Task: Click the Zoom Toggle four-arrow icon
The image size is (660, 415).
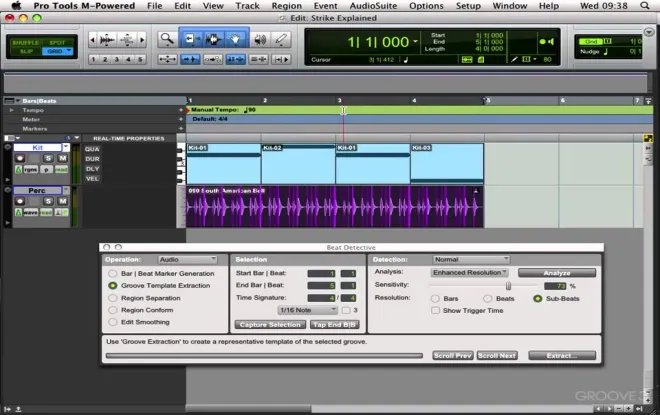Action: tap(167, 59)
